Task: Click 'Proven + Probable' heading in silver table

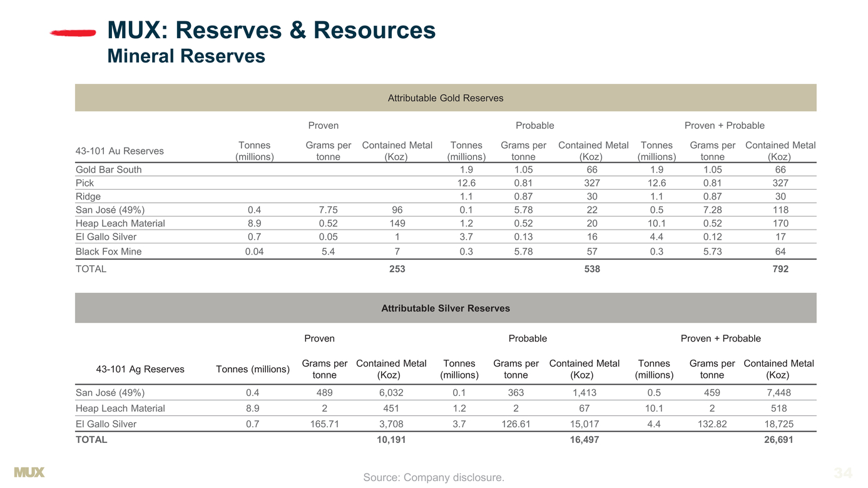Action: pyautogui.click(x=721, y=338)
